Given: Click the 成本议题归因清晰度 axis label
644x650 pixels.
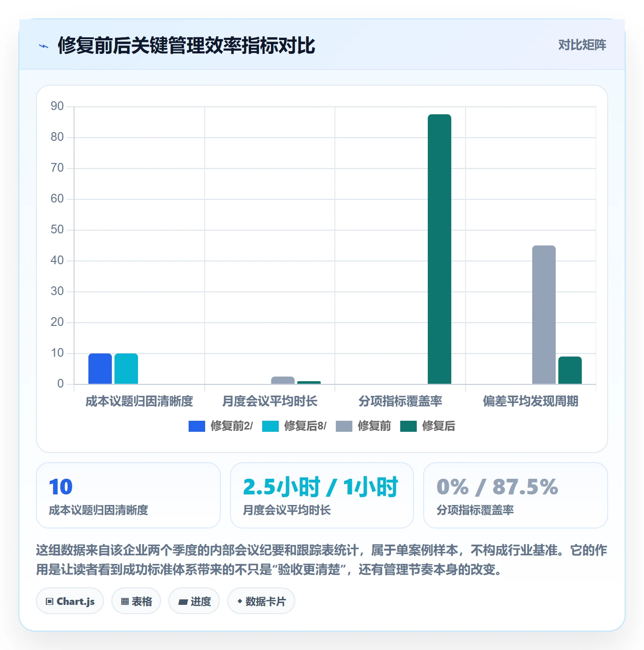Looking at the screenshot, I should pos(139,401).
